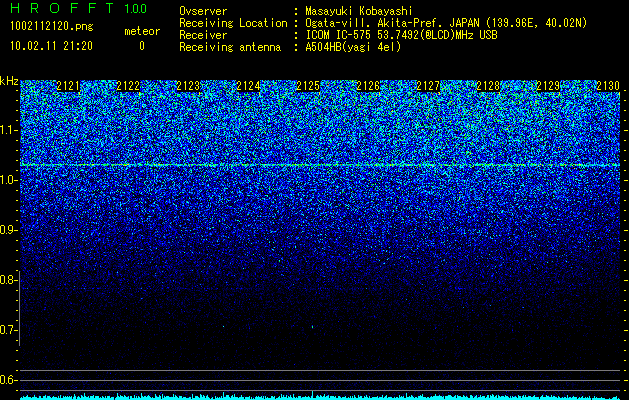Click the antenna text A504HB(yagi 4el)
The width and height of the screenshot is (629, 400).
click(x=353, y=47)
